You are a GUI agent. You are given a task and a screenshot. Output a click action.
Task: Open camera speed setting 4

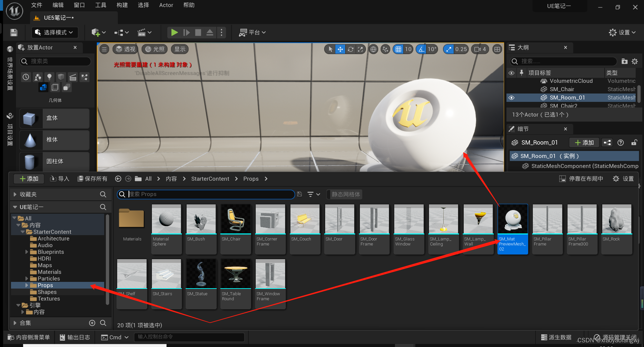[x=480, y=49]
